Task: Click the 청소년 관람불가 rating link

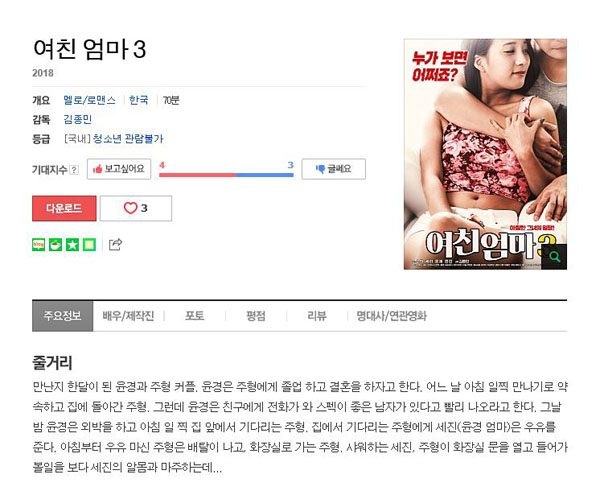Action: point(128,139)
